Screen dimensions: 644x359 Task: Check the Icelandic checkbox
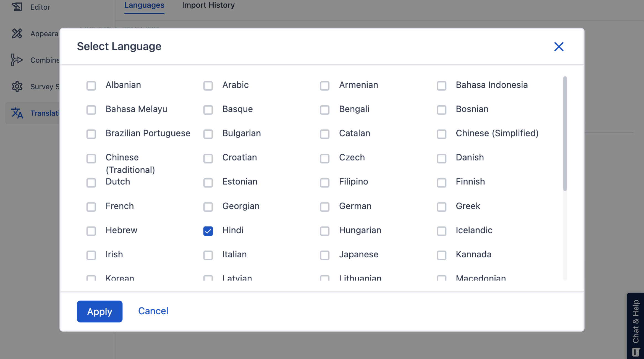pos(442,231)
